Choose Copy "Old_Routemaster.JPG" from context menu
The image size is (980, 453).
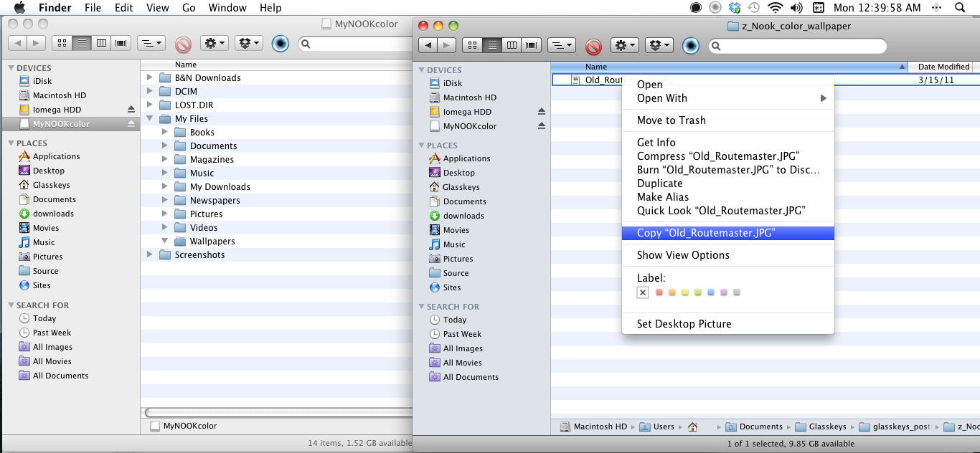click(x=706, y=233)
